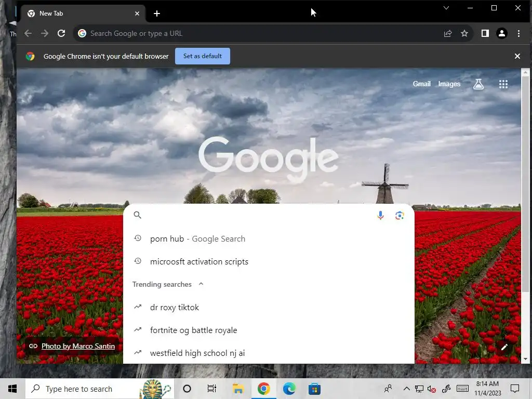Click the magnifier icon in the search box

(x=137, y=215)
